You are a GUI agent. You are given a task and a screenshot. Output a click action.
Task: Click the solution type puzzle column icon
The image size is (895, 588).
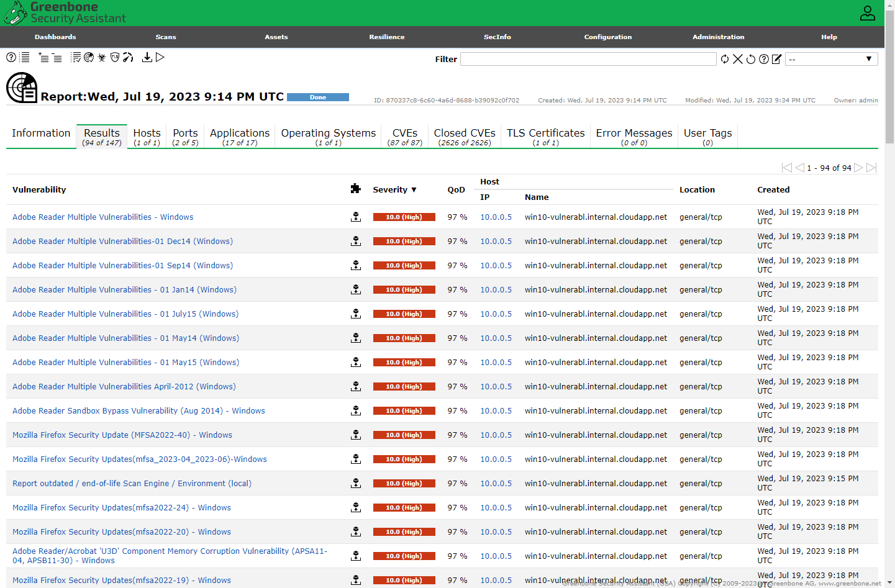click(x=356, y=189)
